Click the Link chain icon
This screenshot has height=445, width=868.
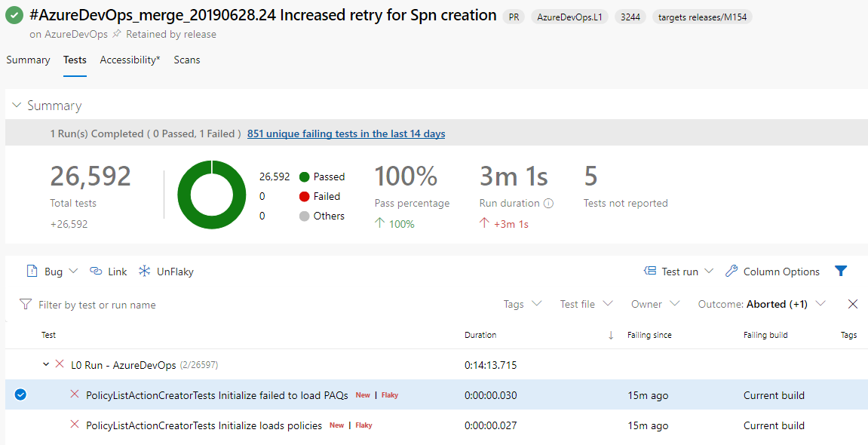click(96, 272)
